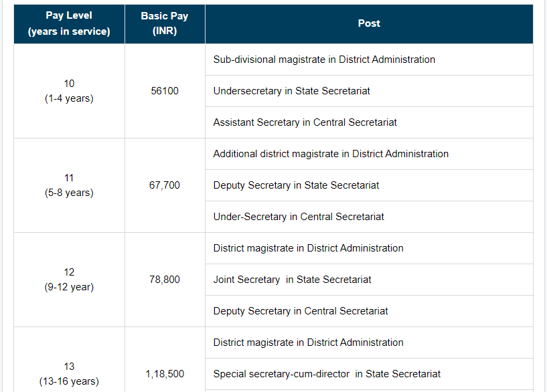This screenshot has width=547, height=392.
Task: Click the Post column header
Action: pos(369,23)
